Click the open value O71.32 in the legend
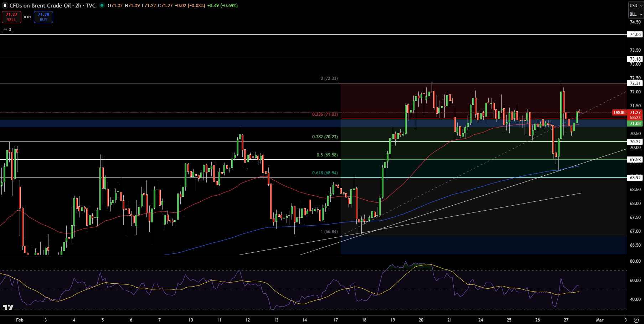This screenshot has height=324, width=644. (x=115, y=6)
